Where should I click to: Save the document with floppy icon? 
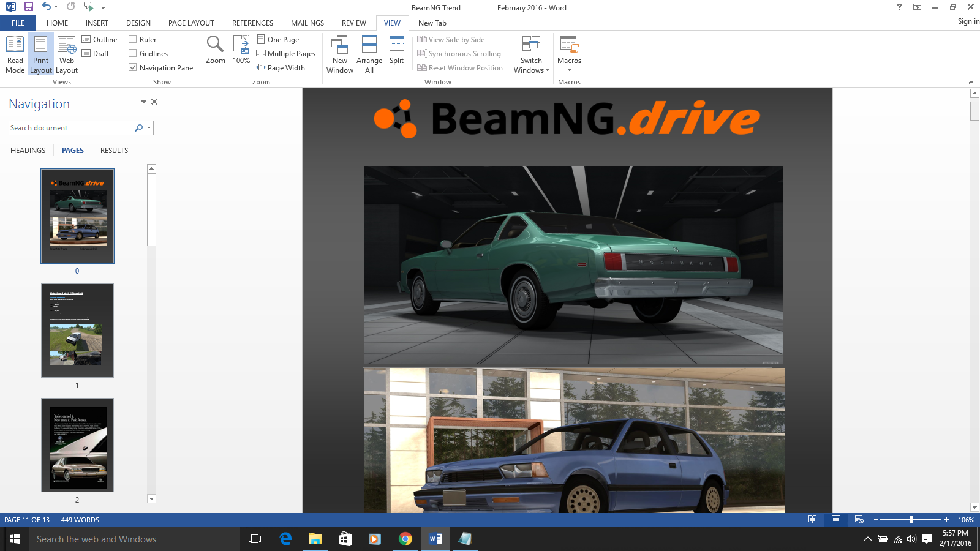[x=28, y=7]
